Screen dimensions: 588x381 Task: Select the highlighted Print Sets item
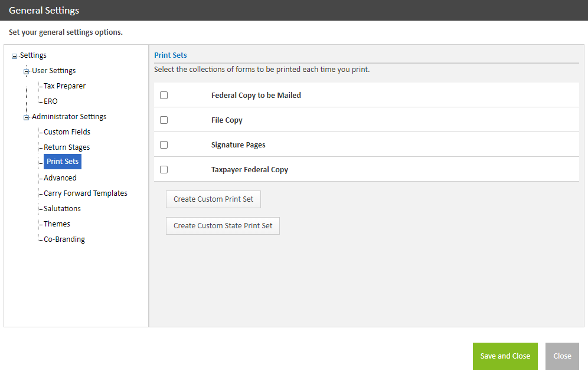[x=63, y=162]
